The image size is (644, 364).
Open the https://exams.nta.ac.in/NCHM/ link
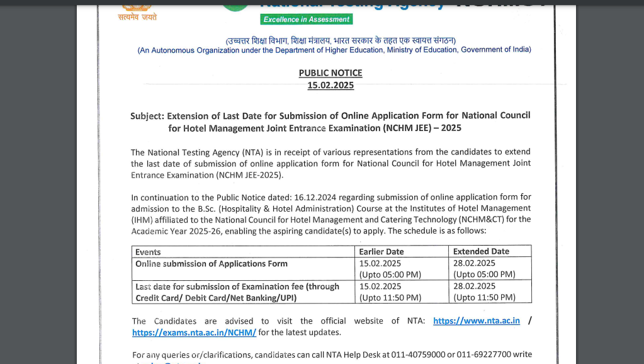pos(194,333)
